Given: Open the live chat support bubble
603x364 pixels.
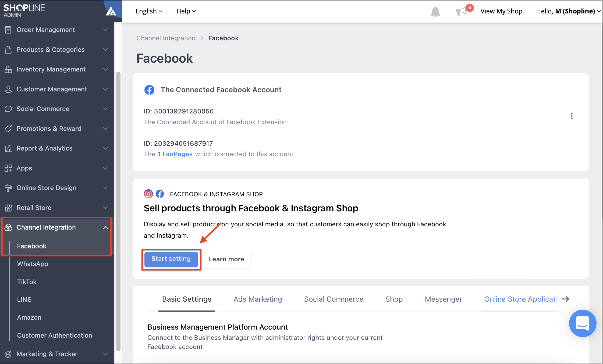Looking at the screenshot, I should click(583, 323).
